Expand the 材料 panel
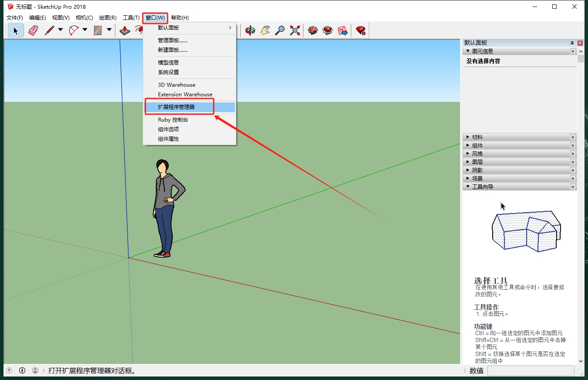The image size is (588, 380). tap(468, 137)
